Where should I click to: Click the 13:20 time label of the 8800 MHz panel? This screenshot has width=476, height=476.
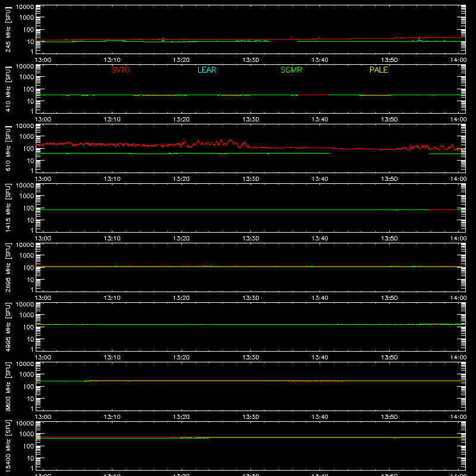[x=181, y=417]
